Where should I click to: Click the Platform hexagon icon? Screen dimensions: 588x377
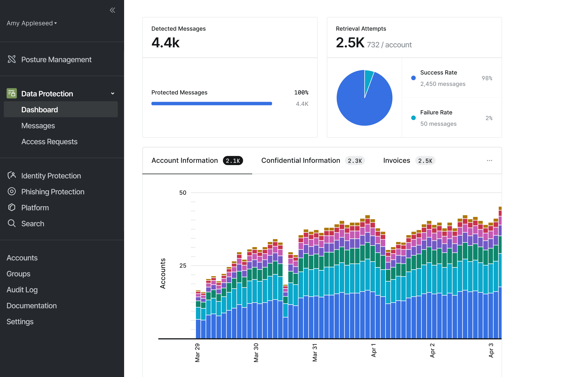(x=12, y=207)
